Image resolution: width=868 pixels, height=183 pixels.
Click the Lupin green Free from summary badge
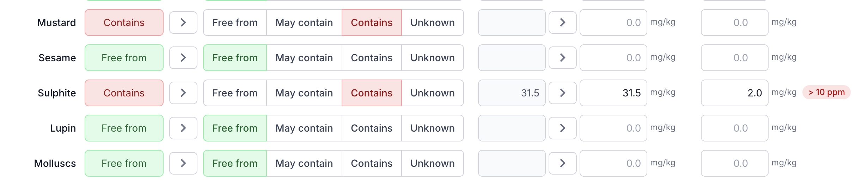(124, 128)
